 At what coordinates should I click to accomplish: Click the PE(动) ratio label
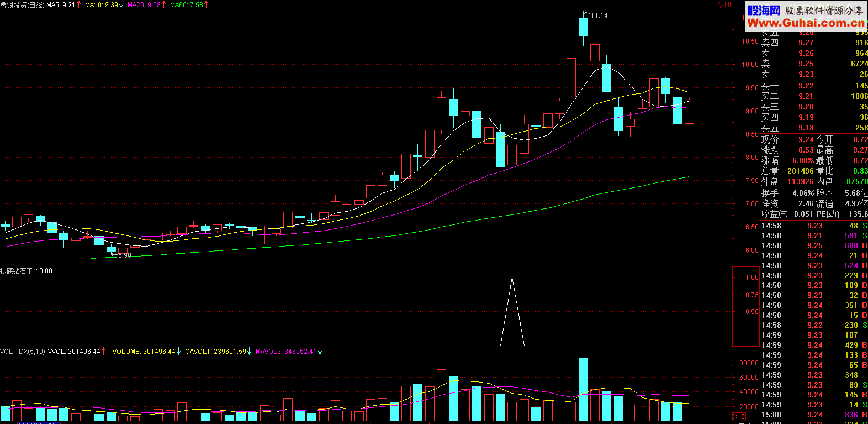[827, 214]
